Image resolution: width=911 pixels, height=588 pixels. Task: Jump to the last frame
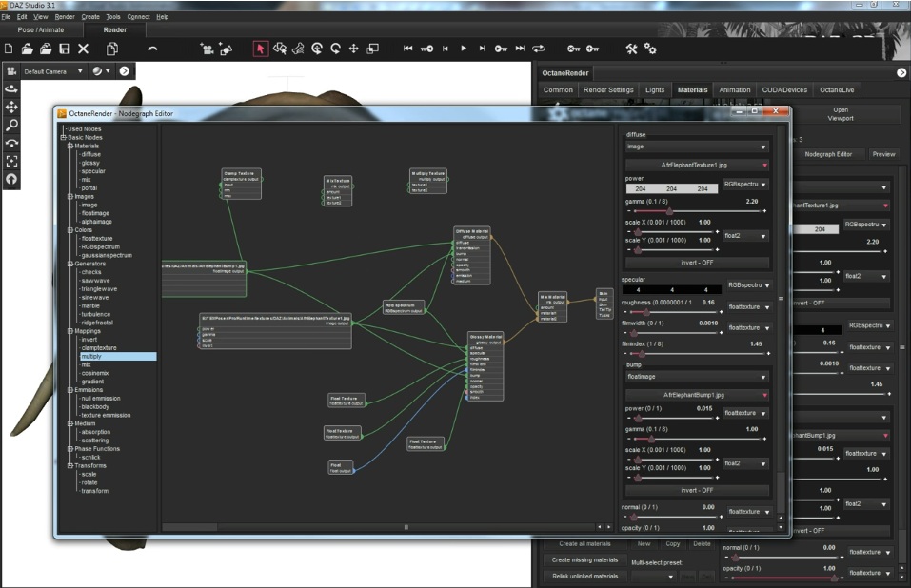click(x=520, y=49)
